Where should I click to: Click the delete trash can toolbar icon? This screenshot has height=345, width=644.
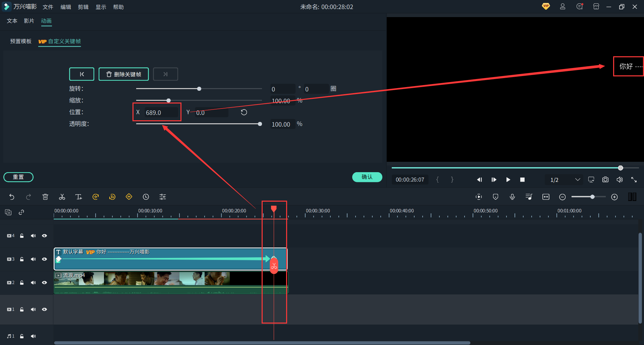pos(45,197)
